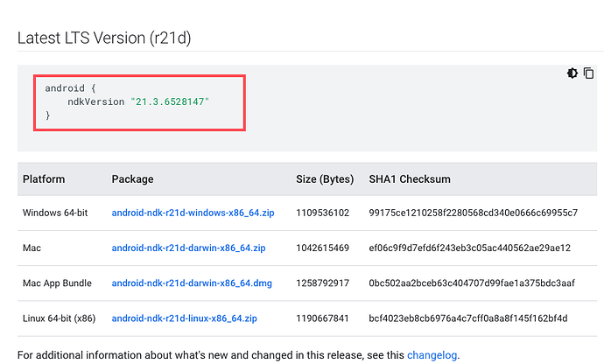This screenshot has width=604, height=364.
Task: Click checksum starting with bcf4023eb8cb697
Action: pyautogui.click(x=468, y=318)
